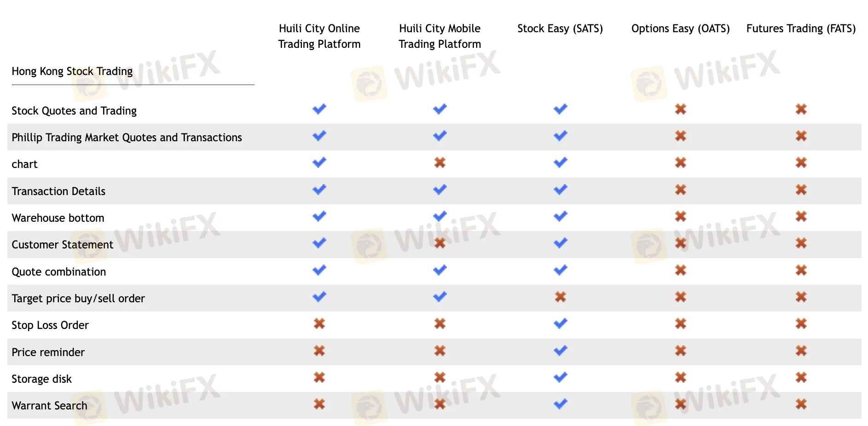Click the checkmark for chart under Stock Easy (SATS)
The width and height of the screenshot is (868, 426).
(560, 163)
